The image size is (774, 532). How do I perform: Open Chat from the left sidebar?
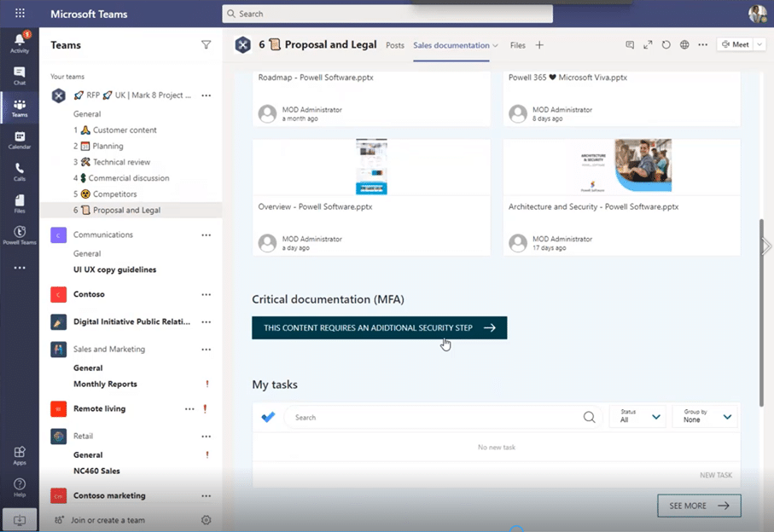[19, 75]
